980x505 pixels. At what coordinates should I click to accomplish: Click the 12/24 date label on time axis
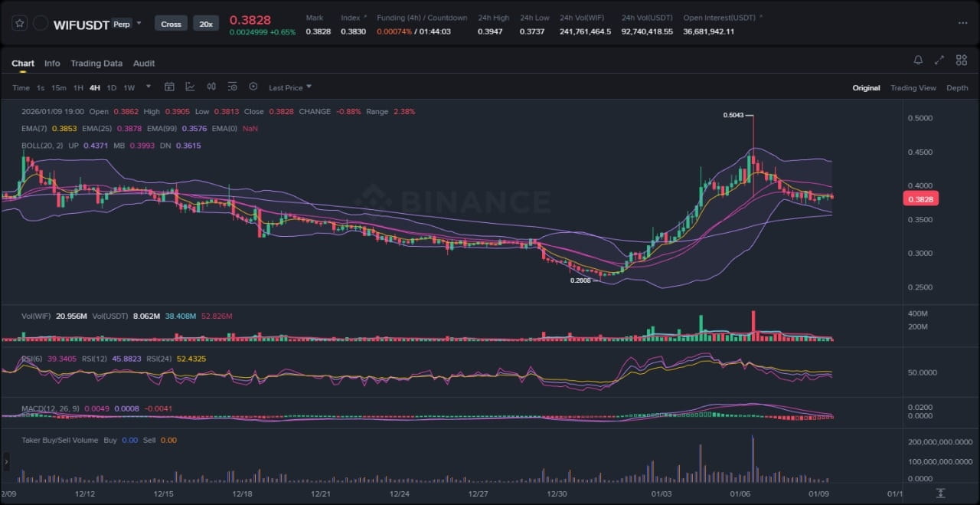click(399, 493)
